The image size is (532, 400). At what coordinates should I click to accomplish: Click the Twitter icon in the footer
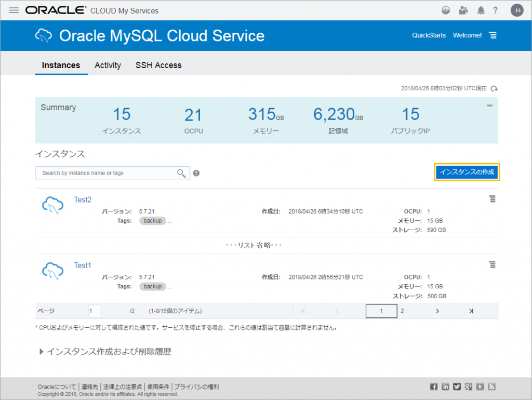point(457,386)
